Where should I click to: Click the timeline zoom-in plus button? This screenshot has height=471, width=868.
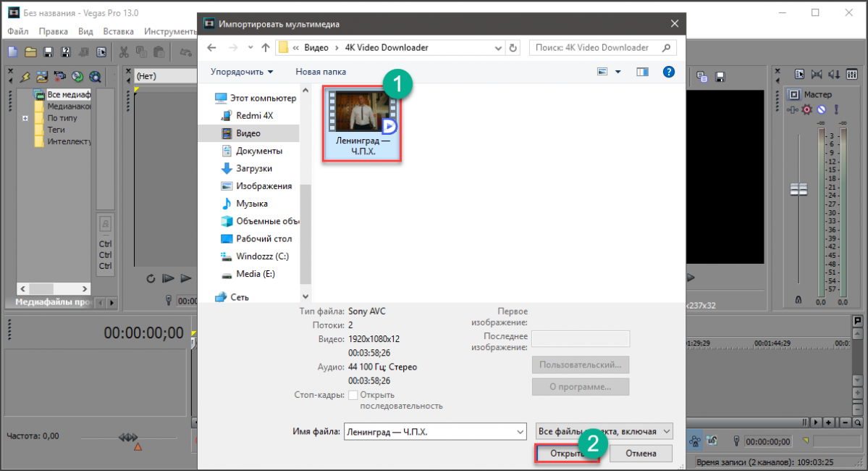[829, 422]
